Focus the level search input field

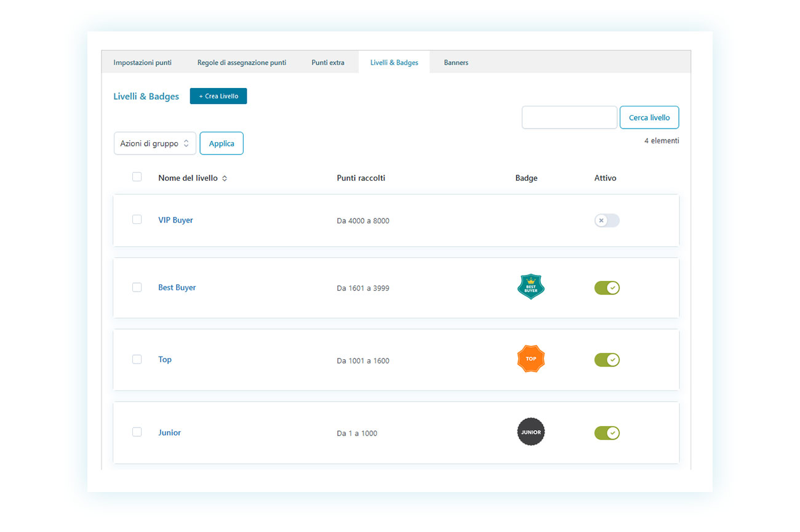pyautogui.click(x=569, y=117)
